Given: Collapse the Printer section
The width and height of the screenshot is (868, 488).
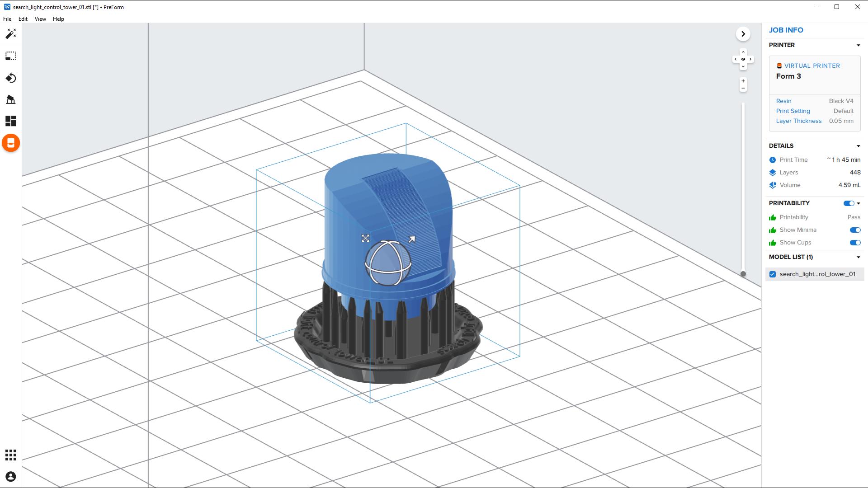Looking at the screenshot, I should click(858, 45).
